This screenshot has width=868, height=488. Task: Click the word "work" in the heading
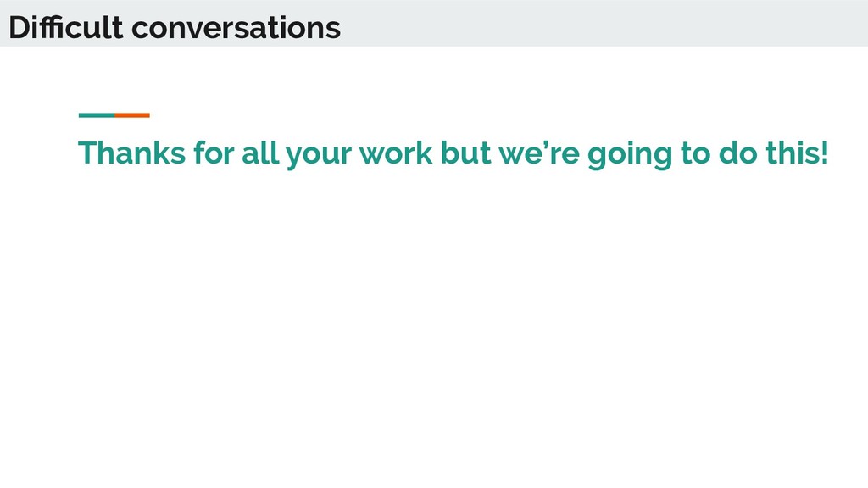pos(396,153)
